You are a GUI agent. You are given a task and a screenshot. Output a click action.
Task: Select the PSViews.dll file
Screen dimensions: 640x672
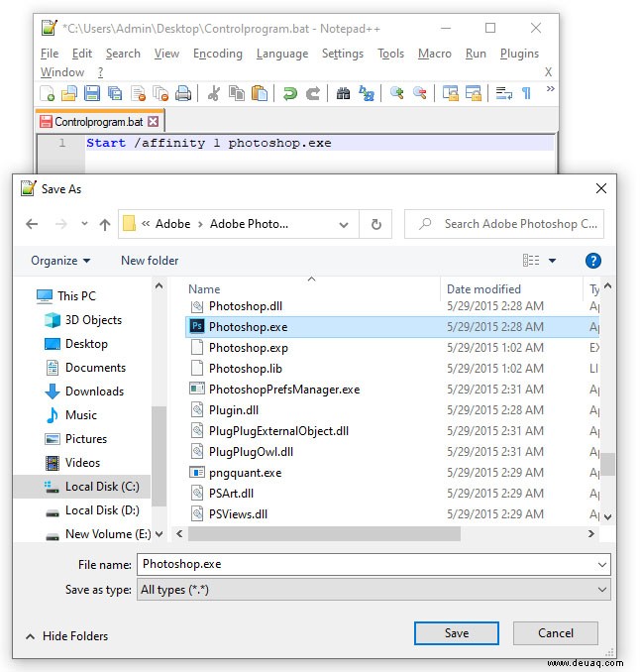(238, 514)
